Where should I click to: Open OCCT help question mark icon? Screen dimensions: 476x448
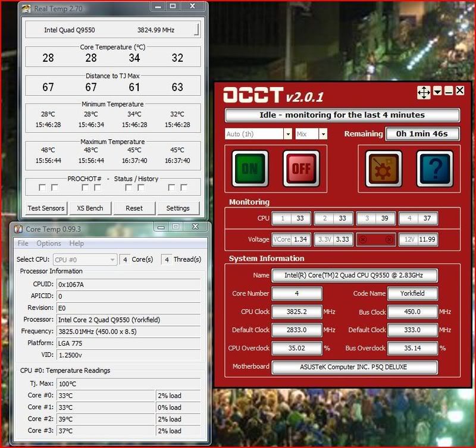click(435, 169)
